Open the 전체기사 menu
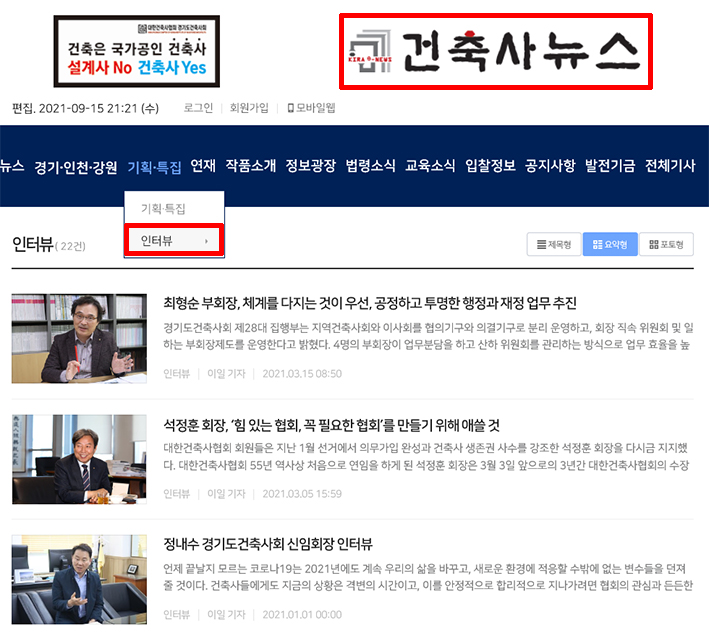709x636 pixels. point(670,165)
